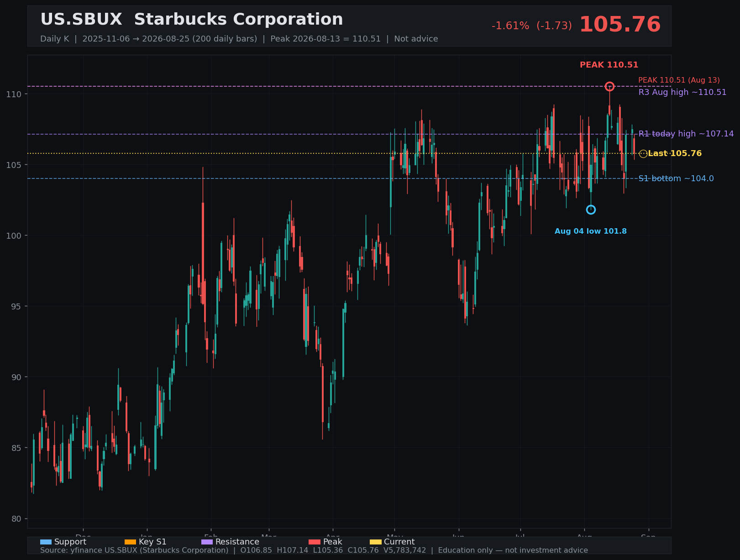
Task: Click the yellow Current legend swatch
Action: click(375, 542)
